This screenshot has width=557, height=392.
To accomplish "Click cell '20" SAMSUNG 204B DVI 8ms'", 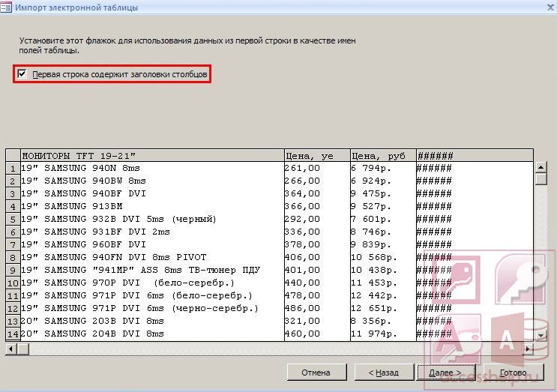I will [152, 334].
